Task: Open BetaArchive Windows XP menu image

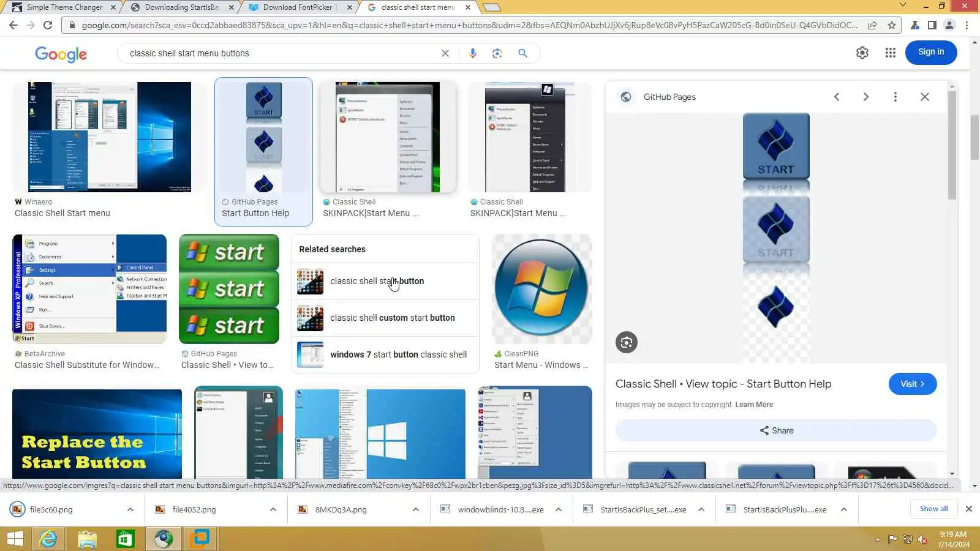Action: [x=89, y=289]
